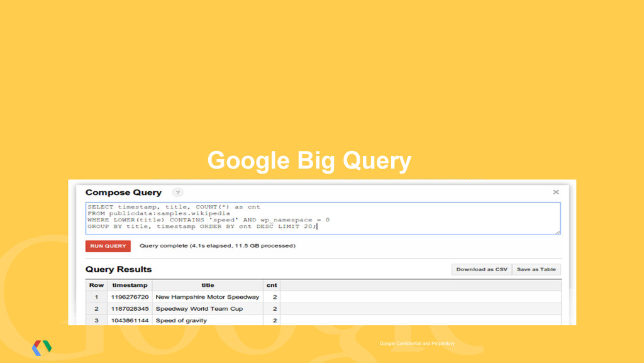Image resolution: width=644 pixels, height=363 pixels.
Task: Open the Compose Query help icon
Action: pos(178,193)
